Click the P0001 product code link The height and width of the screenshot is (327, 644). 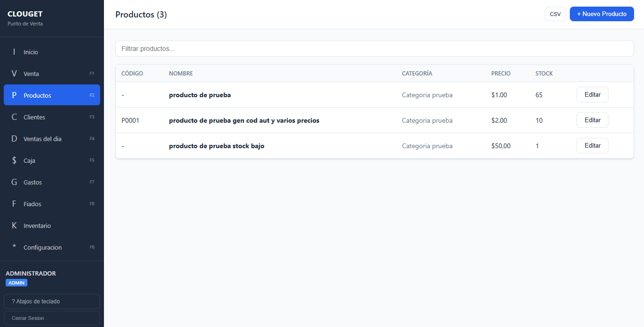tap(130, 120)
